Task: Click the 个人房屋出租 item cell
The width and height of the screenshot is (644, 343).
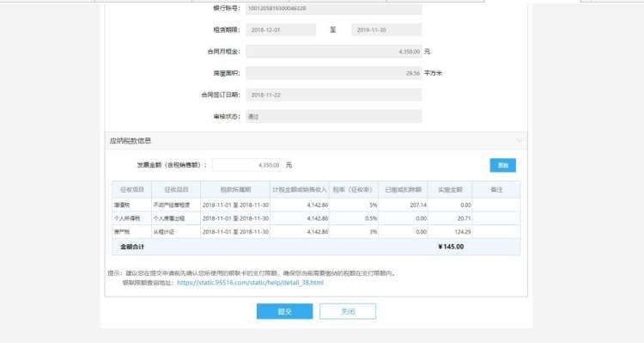Action: click(176, 218)
